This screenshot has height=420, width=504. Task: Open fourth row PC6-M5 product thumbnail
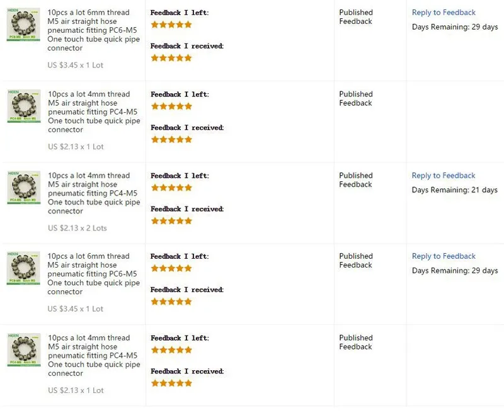point(23,268)
